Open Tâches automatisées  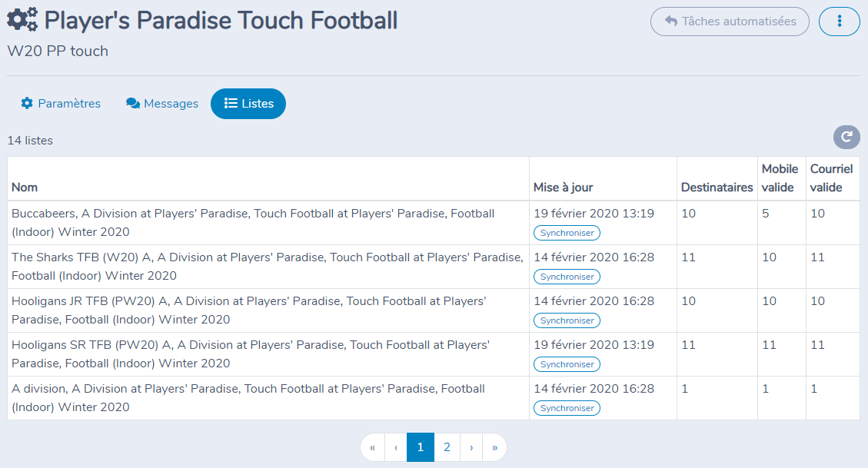pyautogui.click(x=730, y=22)
